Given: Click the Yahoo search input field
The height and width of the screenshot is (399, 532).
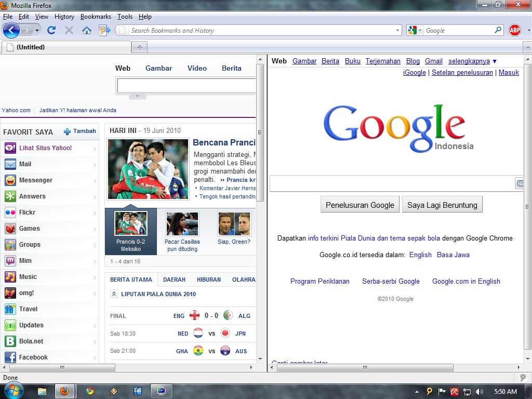Looking at the screenshot, I should (187, 86).
